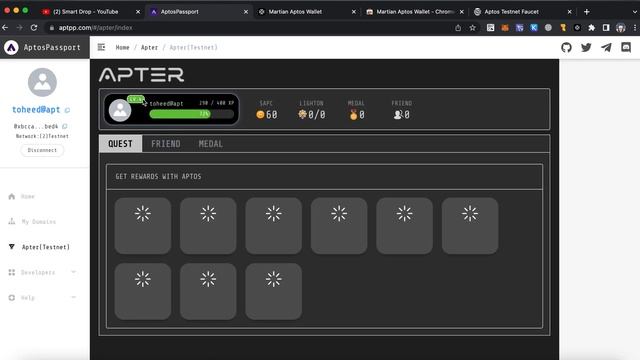Click the Network:[2]Testnet text
This screenshot has width=640, height=360.
[x=42, y=136]
